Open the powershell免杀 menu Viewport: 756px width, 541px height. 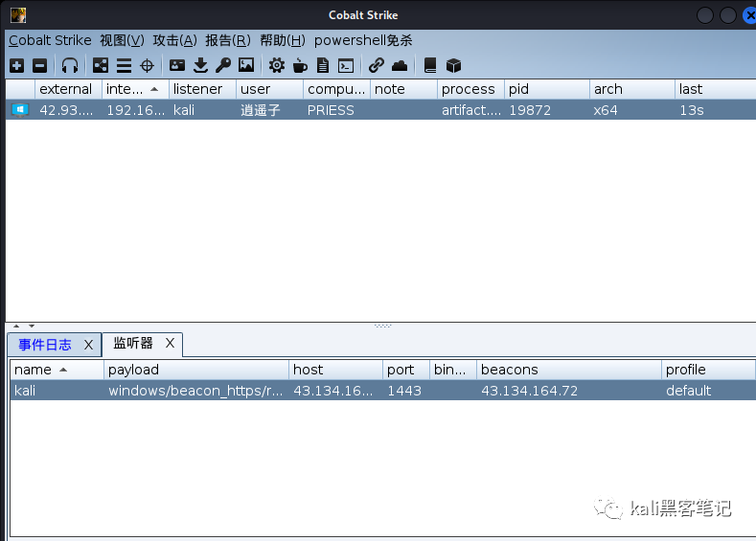[x=363, y=40]
